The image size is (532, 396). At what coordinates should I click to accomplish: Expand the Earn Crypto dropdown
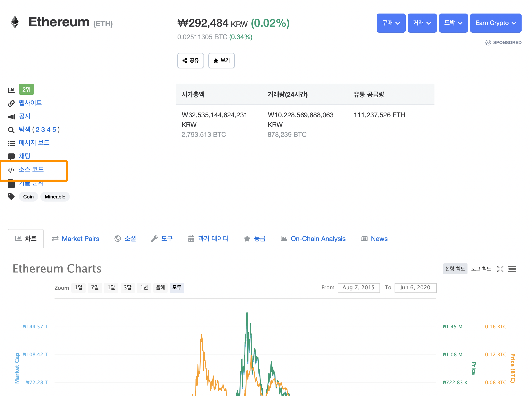click(x=496, y=23)
